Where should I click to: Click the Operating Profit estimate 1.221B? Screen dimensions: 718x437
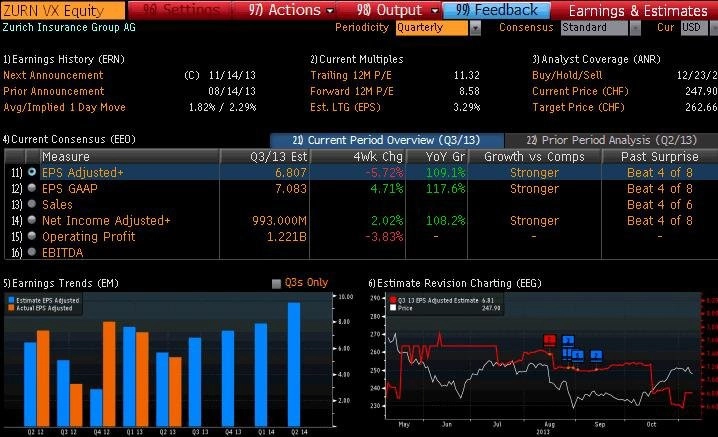click(287, 237)
